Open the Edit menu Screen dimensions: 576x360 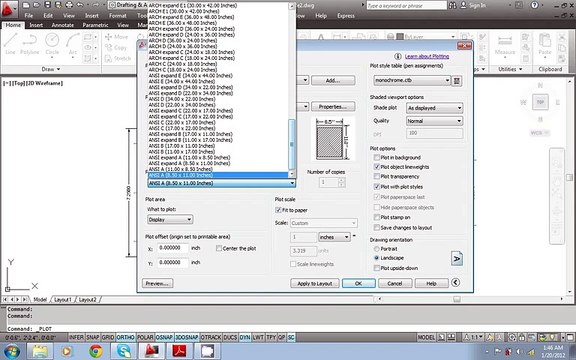point(48,16)
